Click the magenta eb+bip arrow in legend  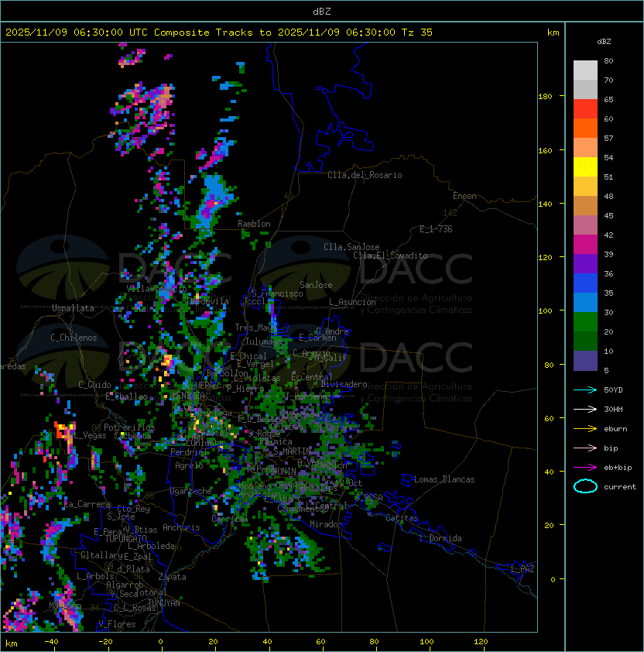pyautogui.click(x=585, y=468)
